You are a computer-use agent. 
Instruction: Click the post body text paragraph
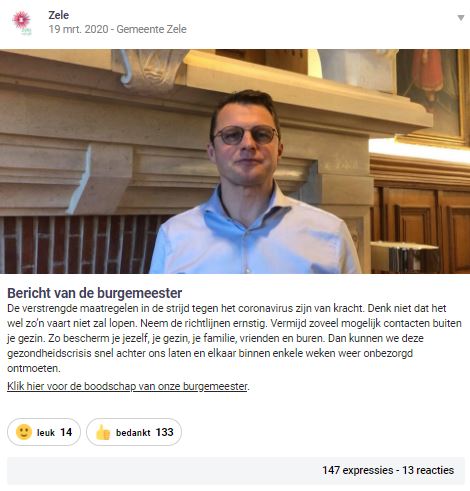point(234,338)
